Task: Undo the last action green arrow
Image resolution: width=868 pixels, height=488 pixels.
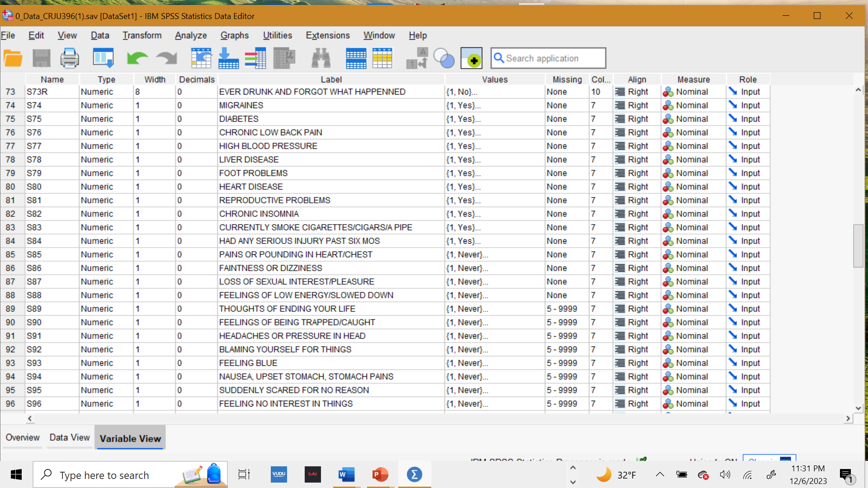Action: tap(137, 58)
